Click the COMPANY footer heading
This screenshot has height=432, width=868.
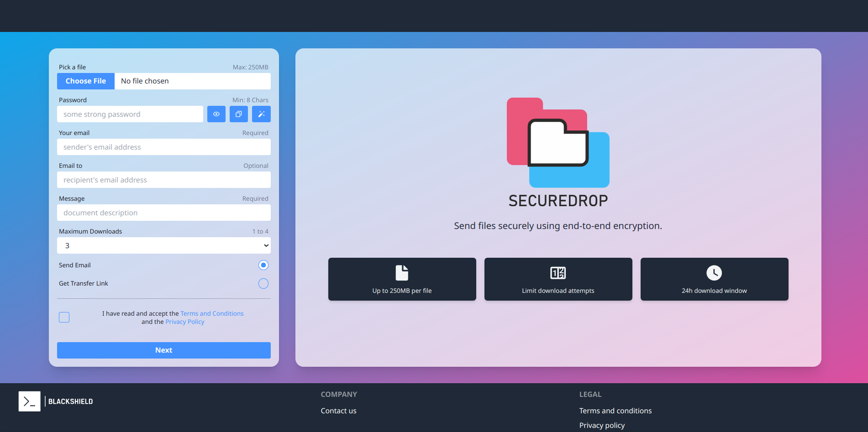tap(339, 394)
